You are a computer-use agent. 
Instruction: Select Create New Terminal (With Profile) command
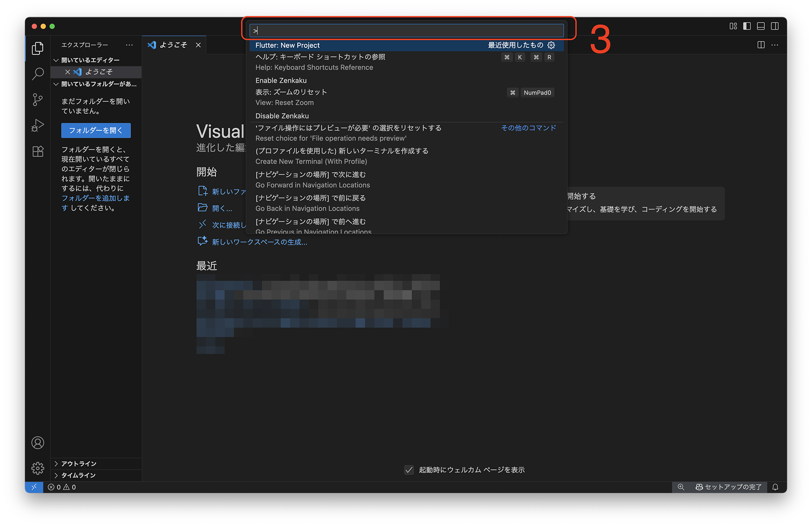point(406,156)
